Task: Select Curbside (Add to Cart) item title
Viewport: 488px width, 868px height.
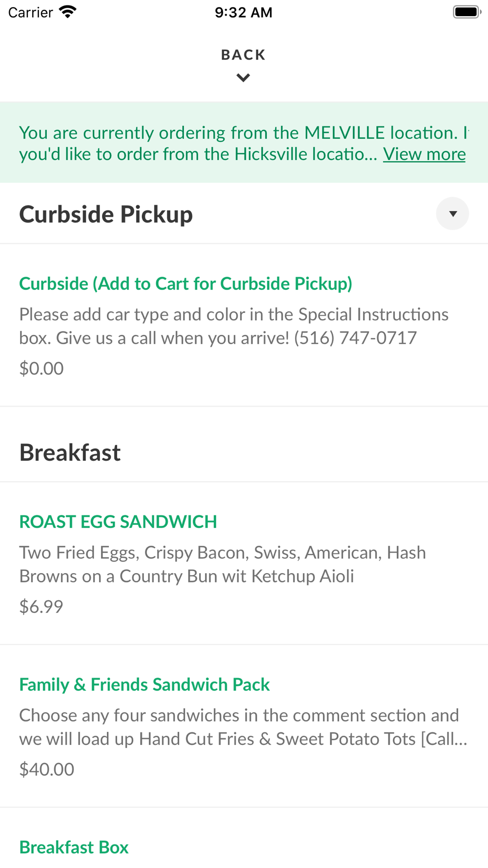Action: pyautogui.click(x=185, y=284)
